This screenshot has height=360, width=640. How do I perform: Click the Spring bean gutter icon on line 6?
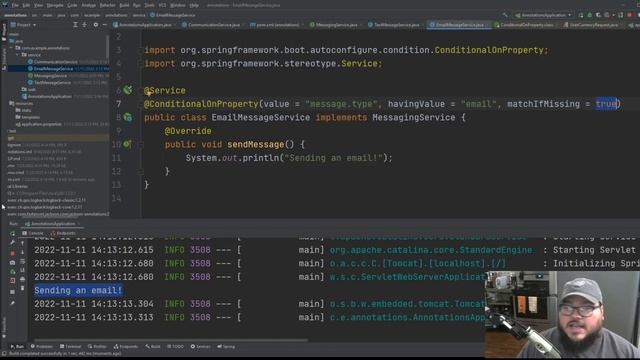128,90
